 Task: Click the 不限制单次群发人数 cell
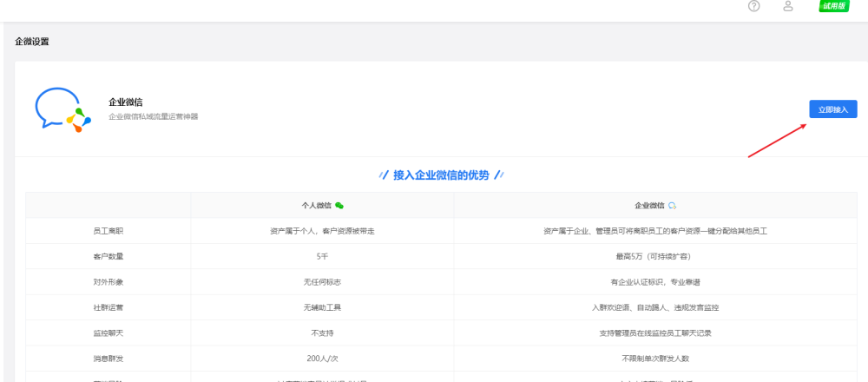[655, 359]
